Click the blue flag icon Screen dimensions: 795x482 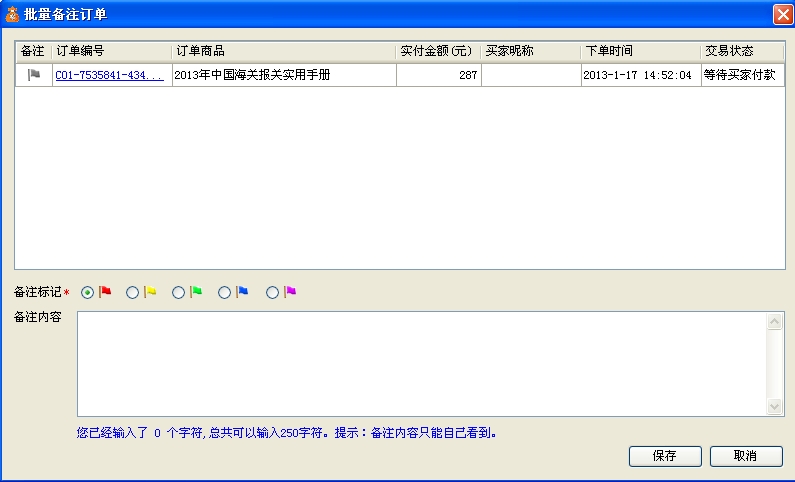point(242,291)
